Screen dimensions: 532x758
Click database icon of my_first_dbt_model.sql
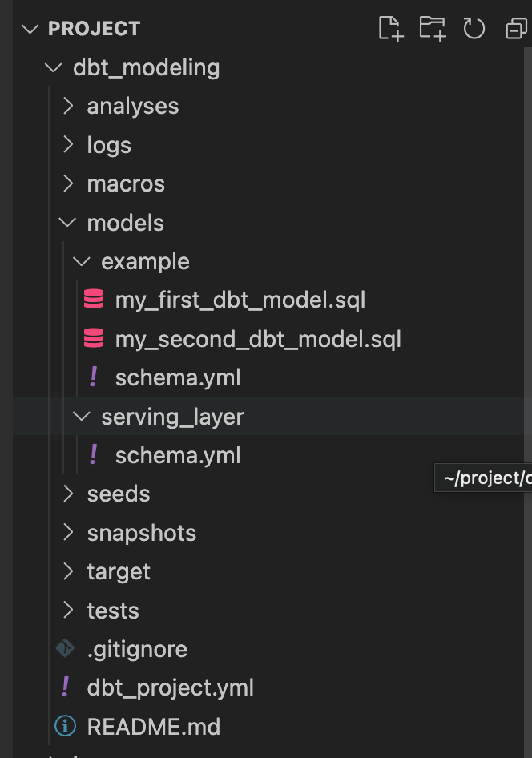[94, 300]
